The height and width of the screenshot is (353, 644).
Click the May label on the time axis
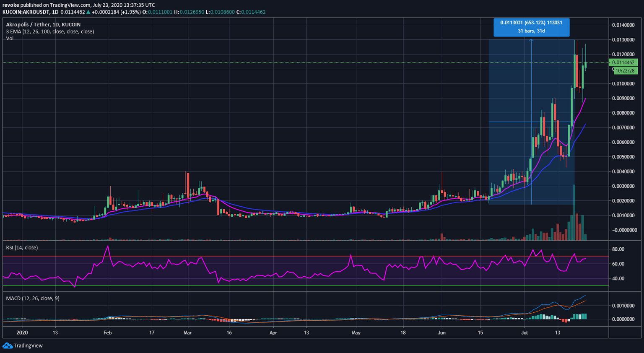356,333
